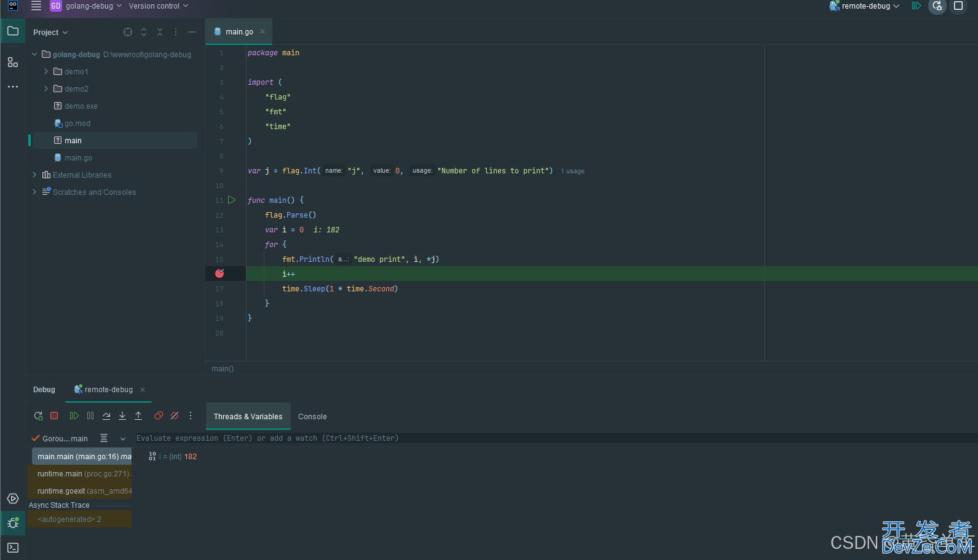The width and height of the screenshot is (978, 560).
Task: Expand Scratches and Consoles node
Action: (x=34, y=192)
